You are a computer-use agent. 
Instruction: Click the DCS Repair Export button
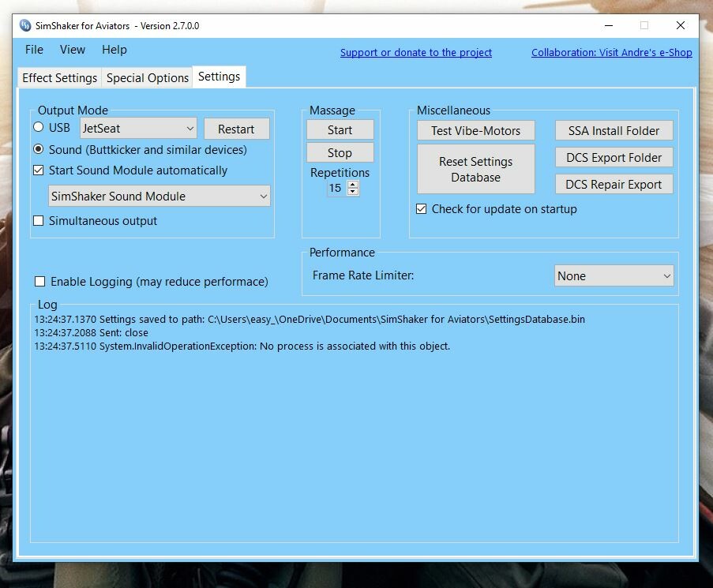pyautogui.click(x=614, y=185)
